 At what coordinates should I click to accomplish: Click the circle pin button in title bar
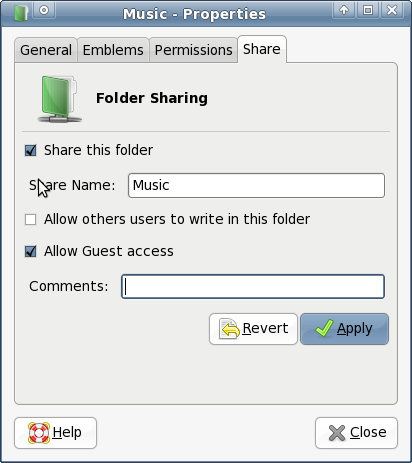click(x=44, y=10)
